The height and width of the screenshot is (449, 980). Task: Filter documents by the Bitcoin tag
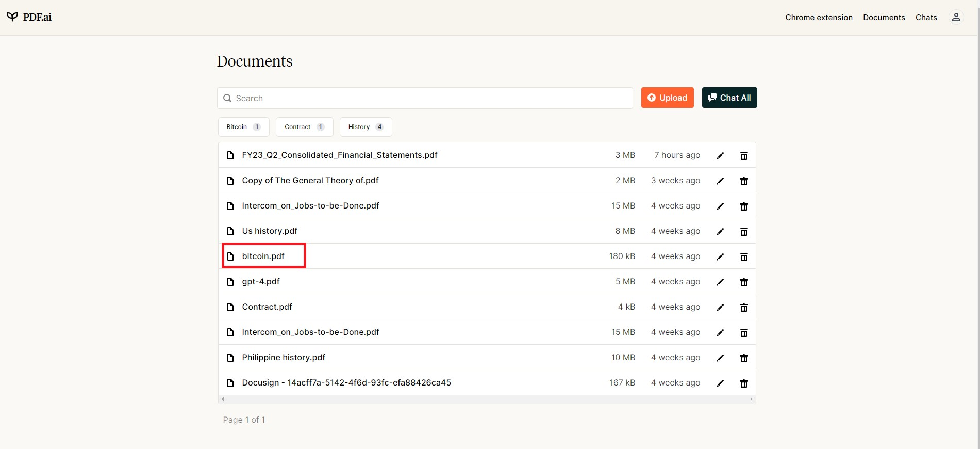click(x=243, y=127)
